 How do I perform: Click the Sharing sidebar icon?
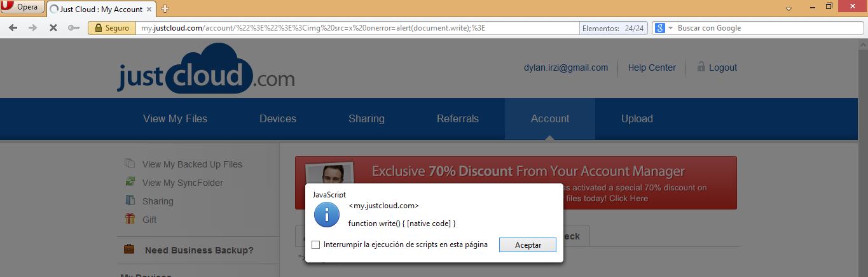[x=130, y=200]
